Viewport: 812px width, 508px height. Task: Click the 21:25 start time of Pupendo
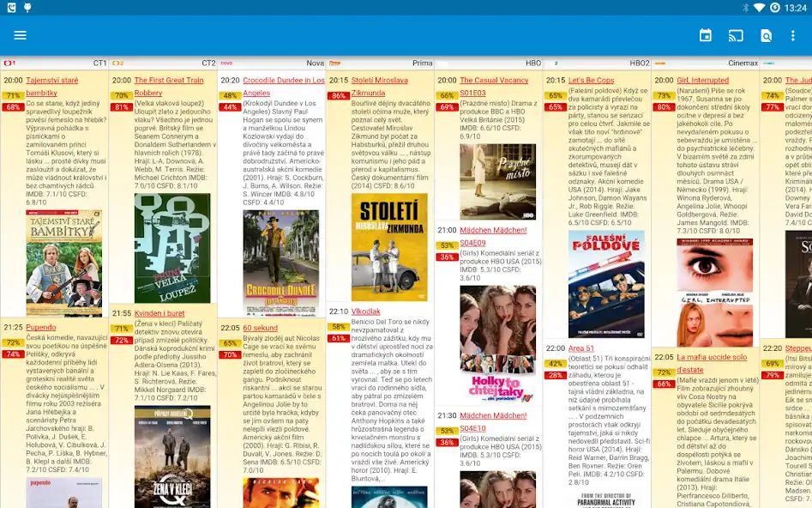click(14, 327)
